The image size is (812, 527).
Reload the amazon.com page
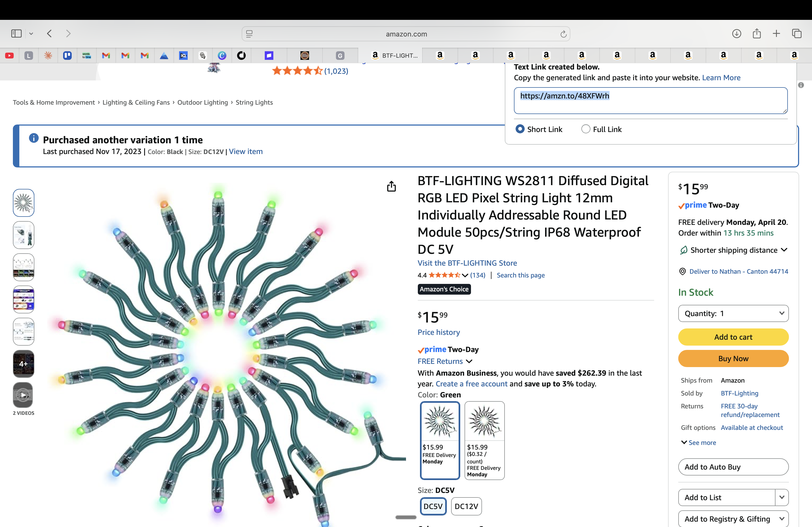tap(563, 34)
